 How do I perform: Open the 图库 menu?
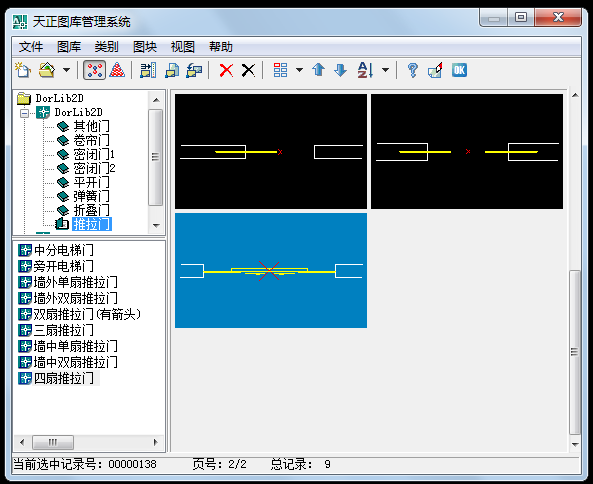coord(69,47)
